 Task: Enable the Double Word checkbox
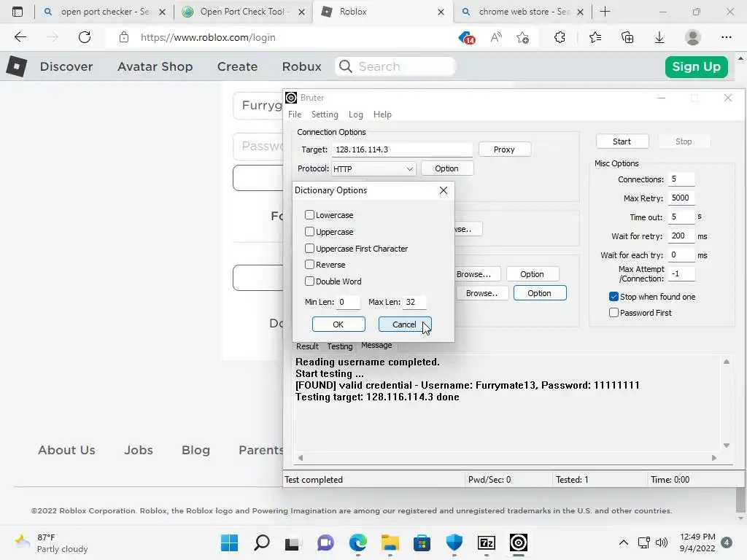[x=309, y=281]
